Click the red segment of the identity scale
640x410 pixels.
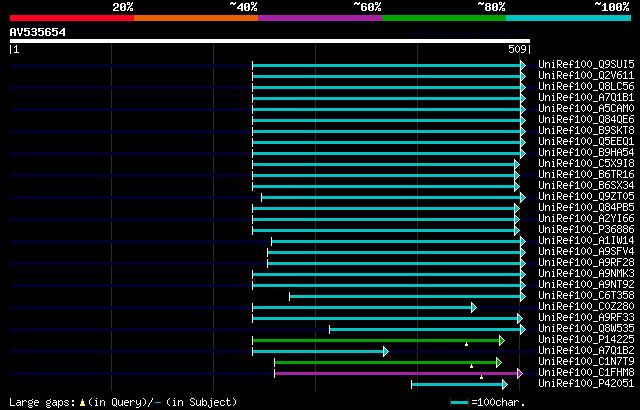coord(72,18)
